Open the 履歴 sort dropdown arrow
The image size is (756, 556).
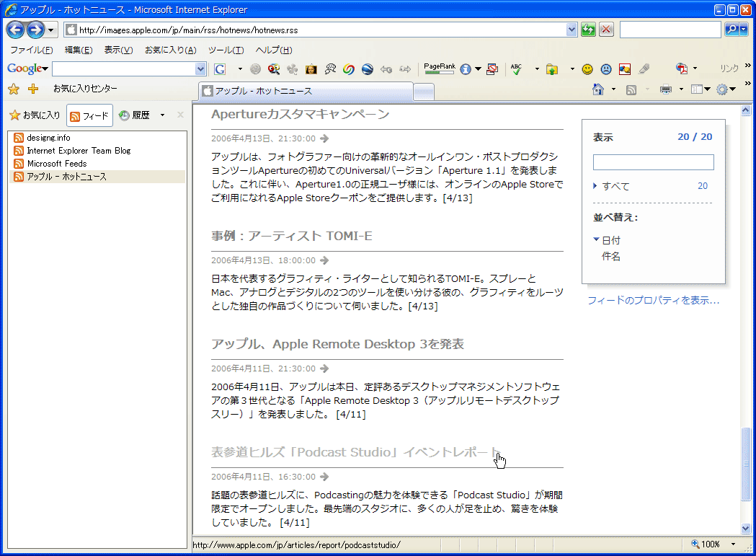pos(162,115)
